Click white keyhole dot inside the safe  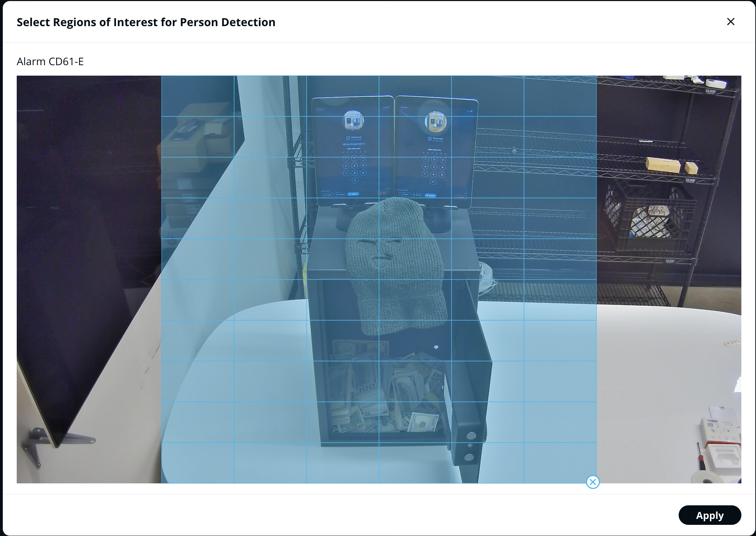[x=436, y=347]
